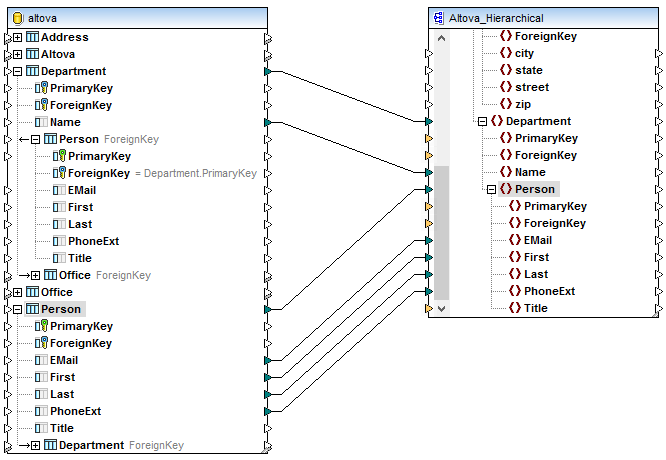Select the Title element in Altova_Hierarchical
Screen dimensions: 666x460
(535, 308)
